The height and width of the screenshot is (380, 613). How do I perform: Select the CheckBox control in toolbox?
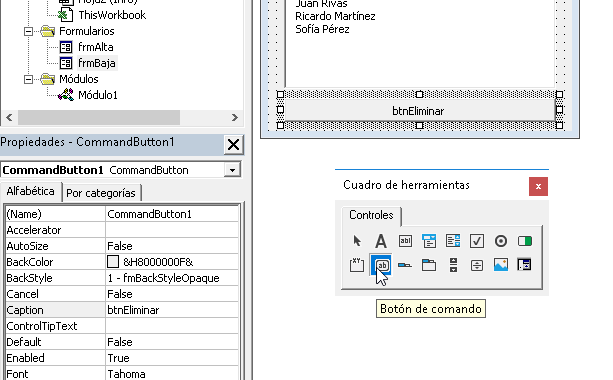click(477, 241)
